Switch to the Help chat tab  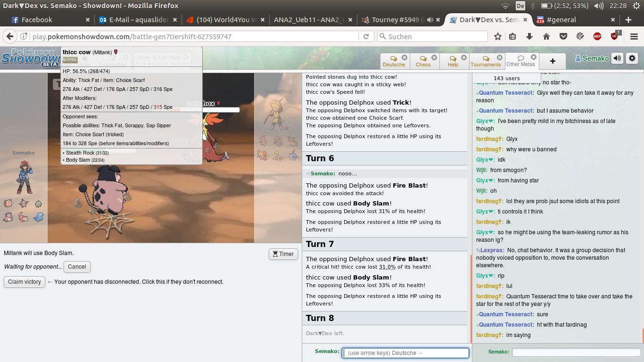(453, 61)
